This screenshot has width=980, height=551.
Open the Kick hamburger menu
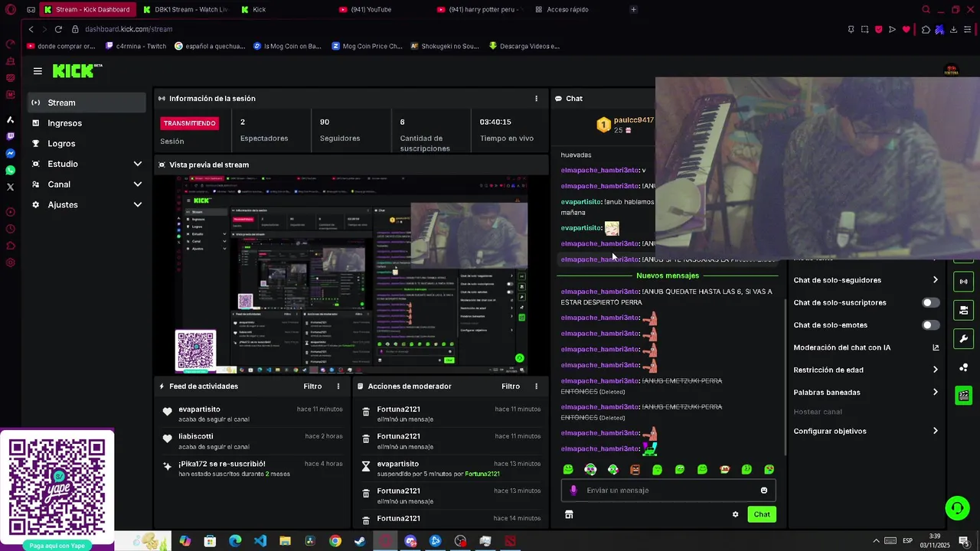[38, 71]
